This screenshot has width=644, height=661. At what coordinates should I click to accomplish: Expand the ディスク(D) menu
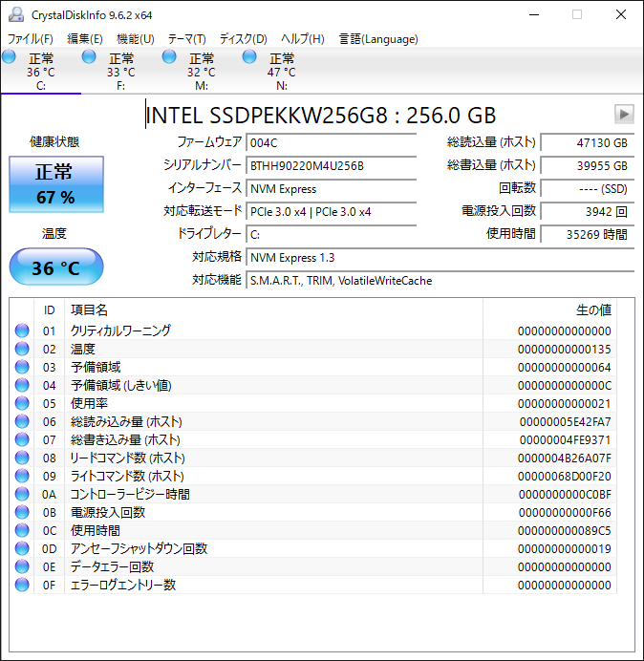click(244, 39)
